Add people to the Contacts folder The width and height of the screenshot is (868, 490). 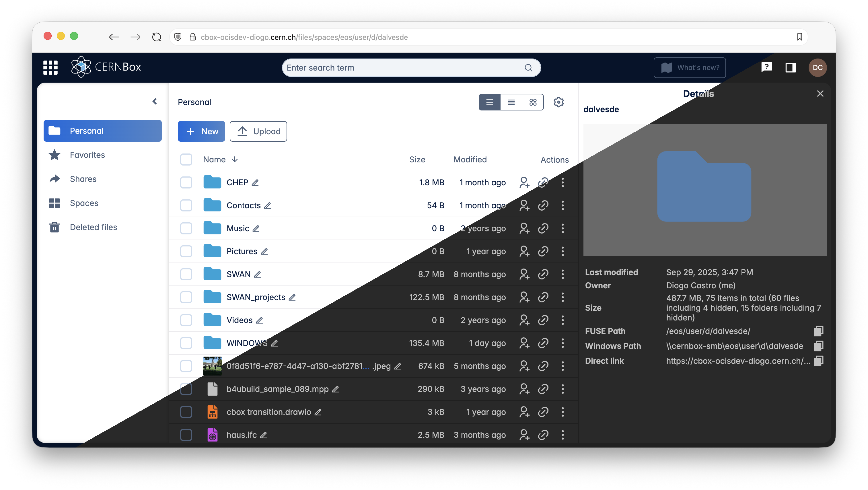click(x=524, y=205)
